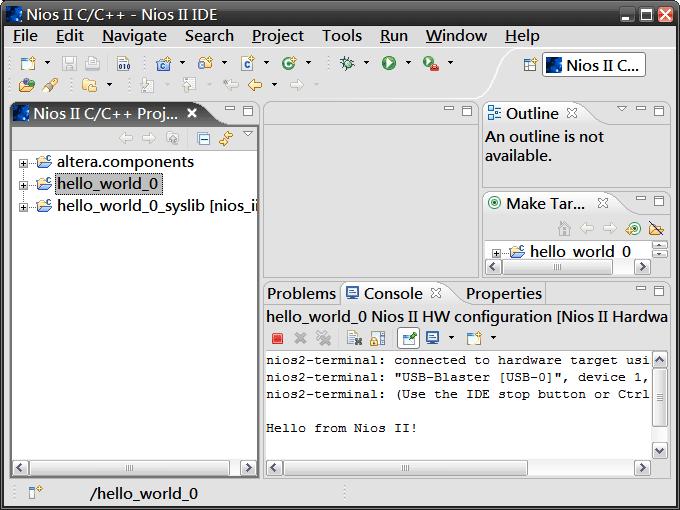Select the Nios II C/C++ perspective button
This screenshot has height=510, width=680.
point(594,65)
